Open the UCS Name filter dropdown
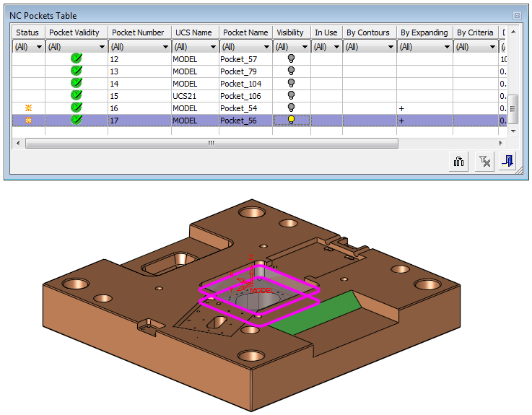The height and width of the screenshot is (415, 532). point(212,47)
